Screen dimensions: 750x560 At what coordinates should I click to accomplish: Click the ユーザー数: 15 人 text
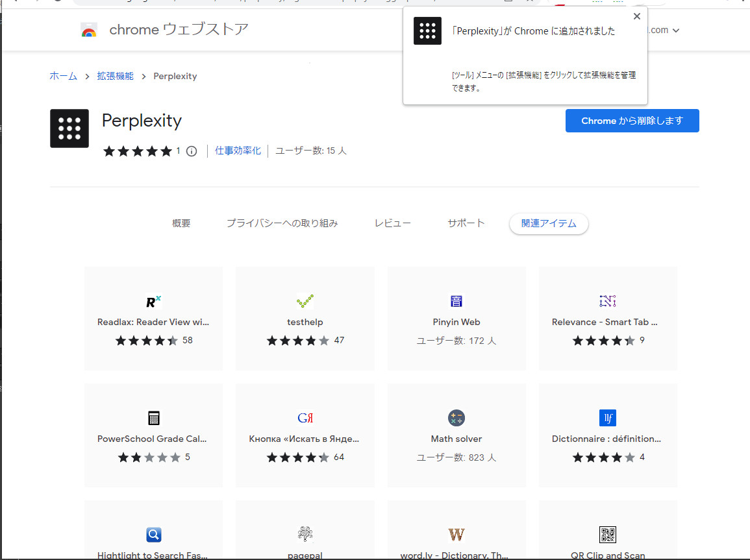pos(311,151)
